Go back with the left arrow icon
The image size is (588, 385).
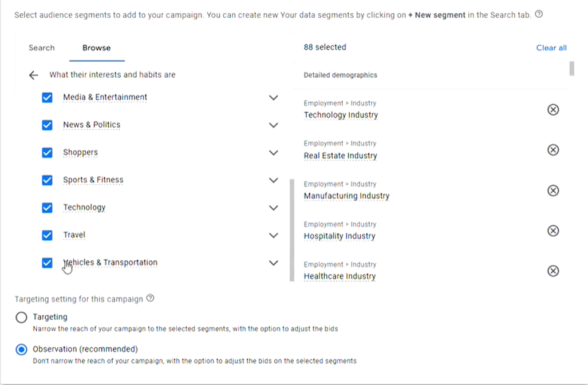click(x=33, y=75)
